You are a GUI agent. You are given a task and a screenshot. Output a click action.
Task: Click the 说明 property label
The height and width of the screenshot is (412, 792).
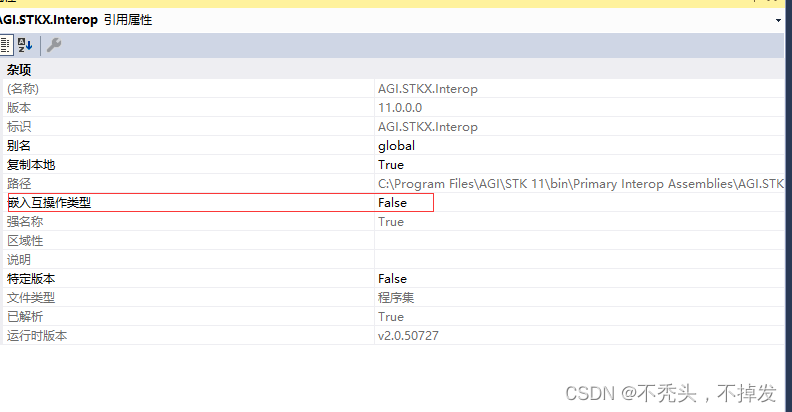point(19,260)
